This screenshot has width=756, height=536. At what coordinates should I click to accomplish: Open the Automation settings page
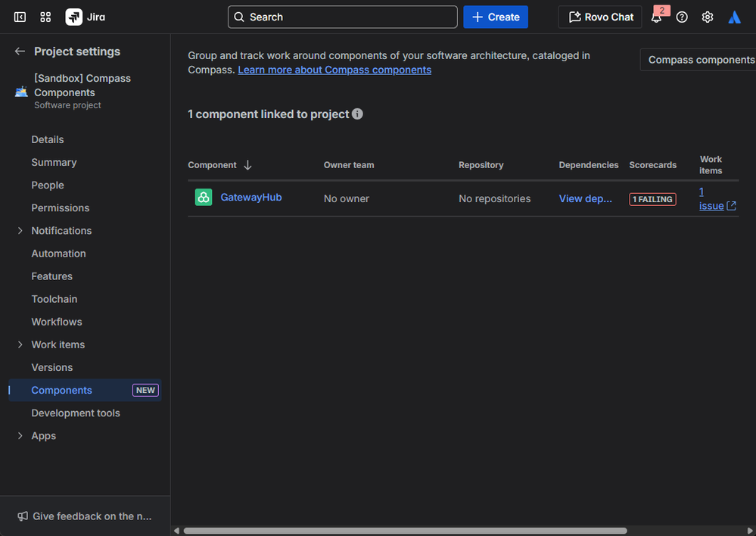pos(58,254)
